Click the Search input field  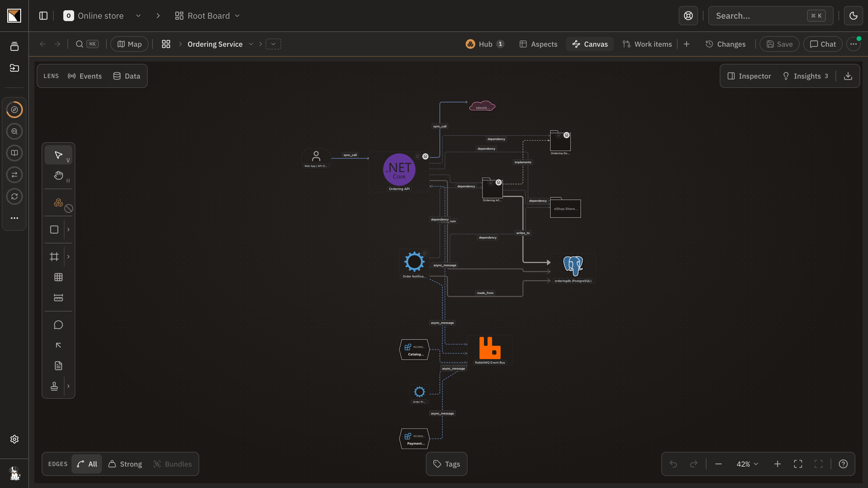click(x=771, y=16)
